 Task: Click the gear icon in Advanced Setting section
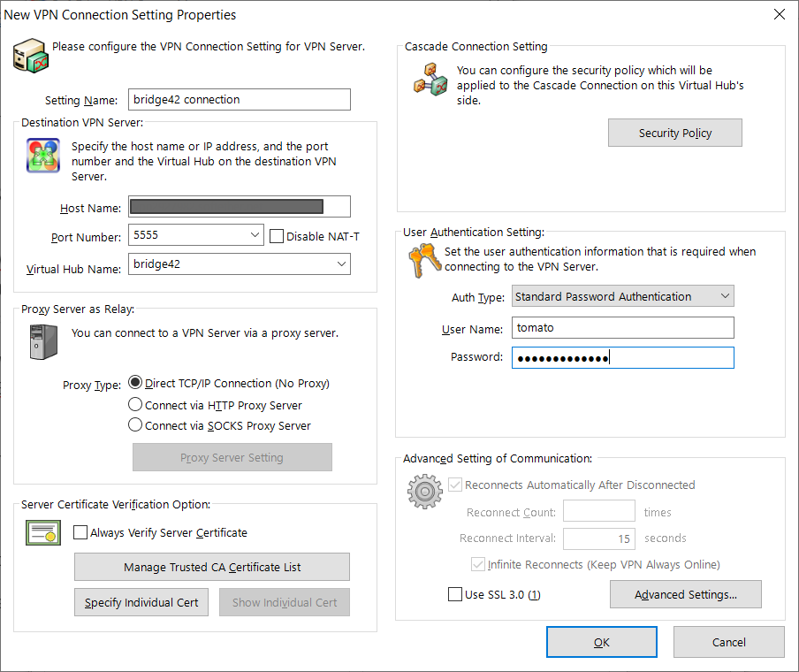tap(424, 492)
